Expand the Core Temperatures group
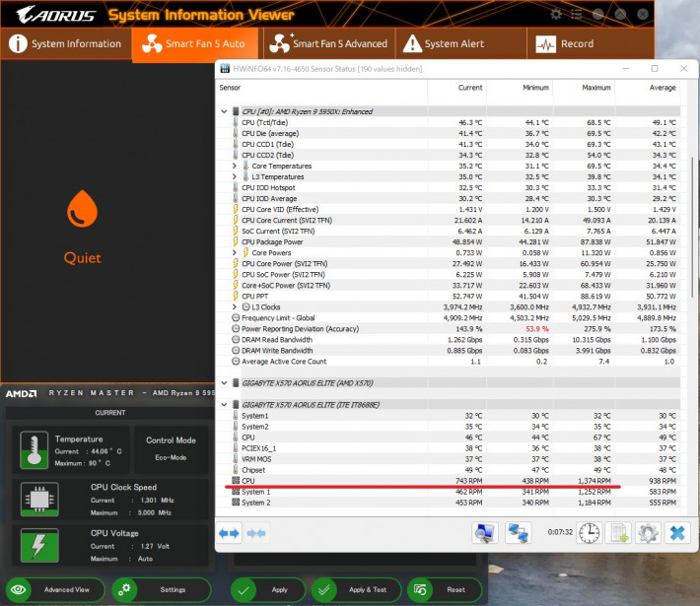 coord(235,167)
